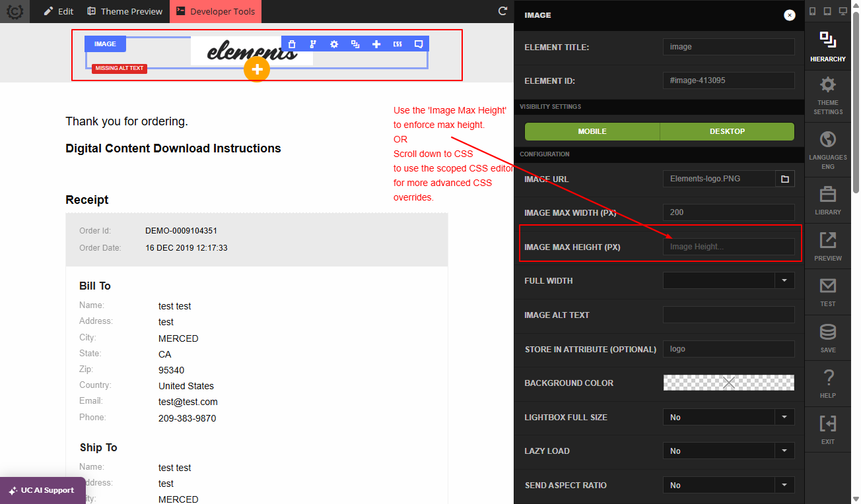Screen dimensions: 861x504
Task: Click the orange plus add-element button
Action: [x=257, y=69]
